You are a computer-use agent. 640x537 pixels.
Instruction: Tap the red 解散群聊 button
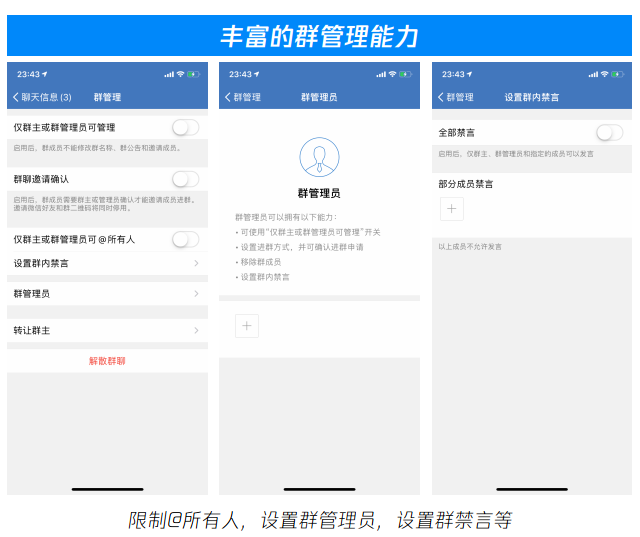(x=107, y=360)
